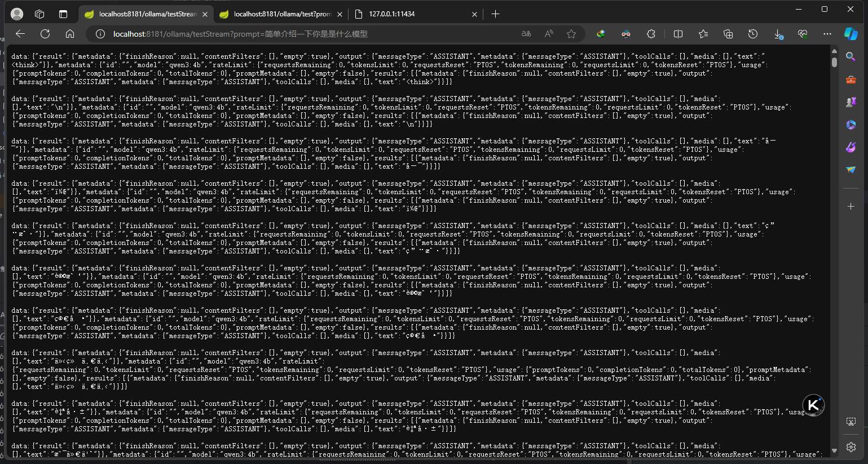Close the ollama/test?prompt tab
Viewport: 868px width, 464px height.
[339, 14]
